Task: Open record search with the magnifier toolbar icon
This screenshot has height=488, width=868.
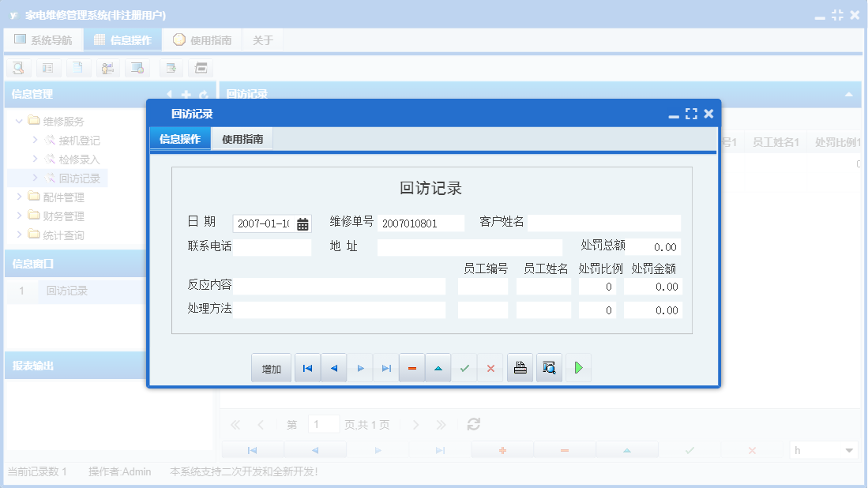Action: 18,68
